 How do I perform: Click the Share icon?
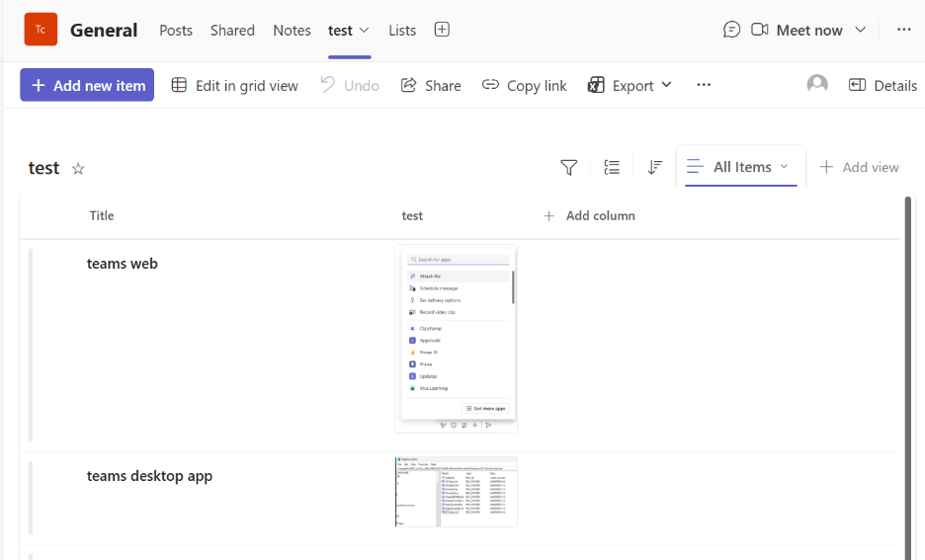point(409,85)
